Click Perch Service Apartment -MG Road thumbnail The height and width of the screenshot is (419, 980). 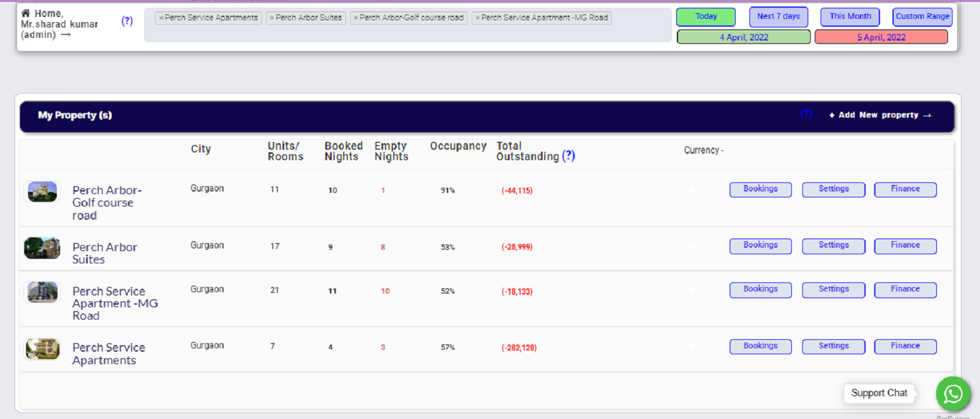click(42, 292)
